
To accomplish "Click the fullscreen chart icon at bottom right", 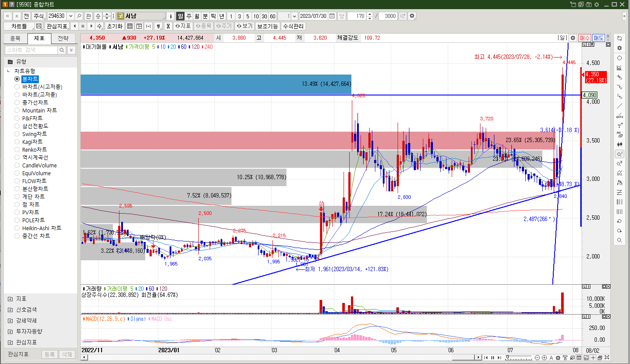I will [607, 358].
